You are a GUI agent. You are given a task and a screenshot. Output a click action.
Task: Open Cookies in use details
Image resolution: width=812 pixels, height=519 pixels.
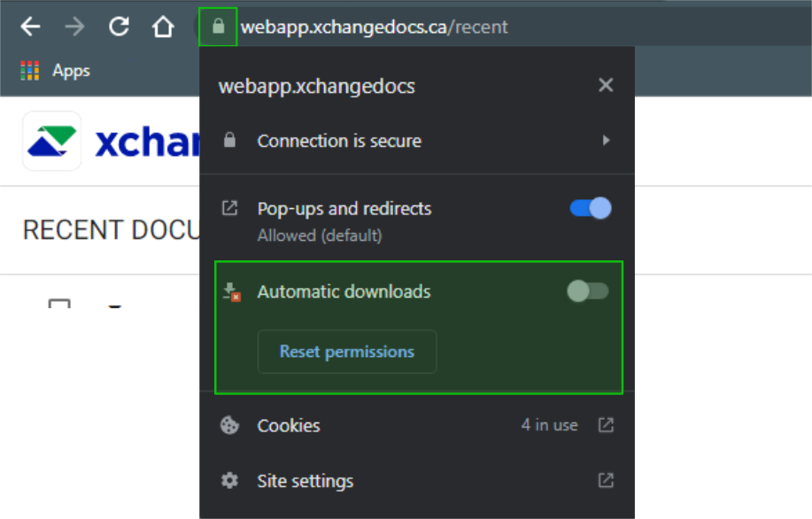tap(417, 425)
